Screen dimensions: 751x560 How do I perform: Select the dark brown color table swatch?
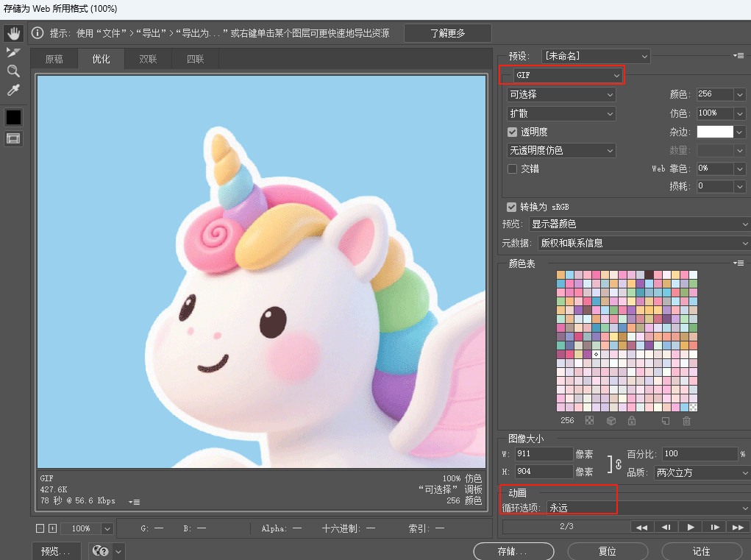[649, 275]
